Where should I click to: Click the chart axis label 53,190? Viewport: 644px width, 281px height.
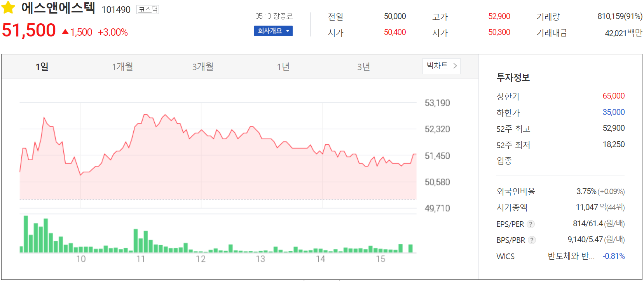point(437,103)
